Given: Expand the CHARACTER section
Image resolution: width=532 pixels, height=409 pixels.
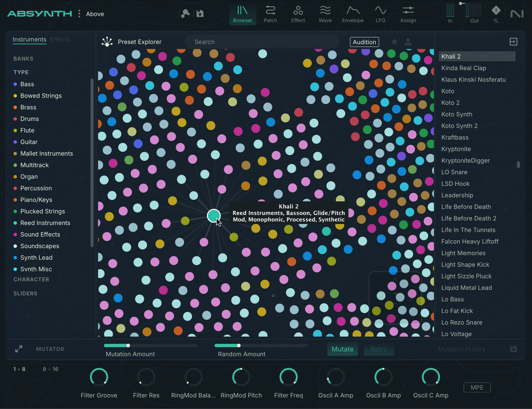Looking at the screenshot, I should 31,279.
